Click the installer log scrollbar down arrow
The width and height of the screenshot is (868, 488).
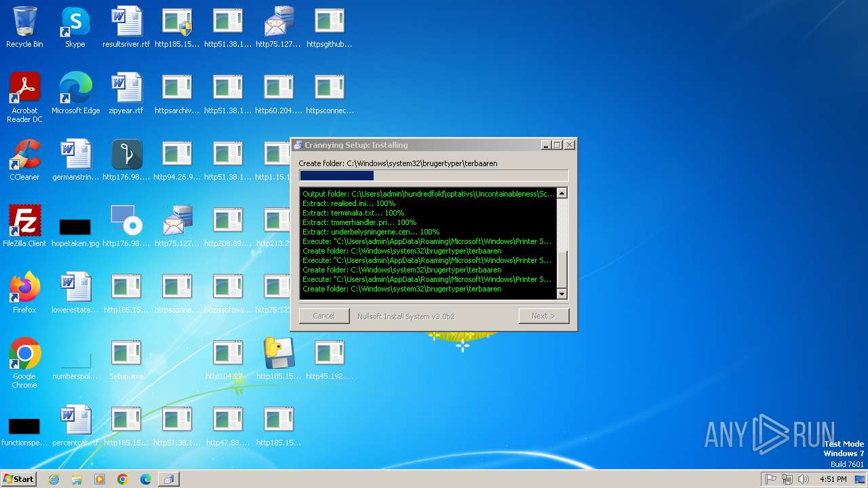pyautogui.click(x=561, y=294)
